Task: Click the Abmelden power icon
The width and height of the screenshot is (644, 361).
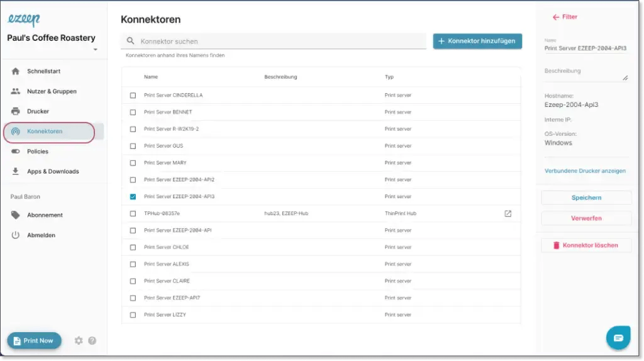Action: [x=16, y=235]
